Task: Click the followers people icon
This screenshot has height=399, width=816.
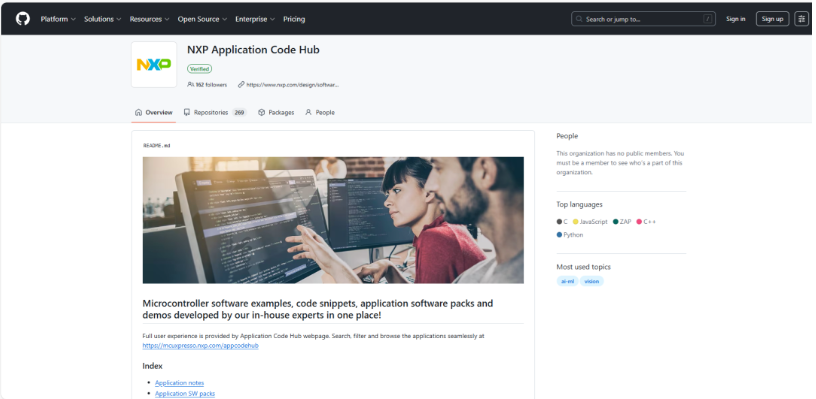Action: pos(190,84)
